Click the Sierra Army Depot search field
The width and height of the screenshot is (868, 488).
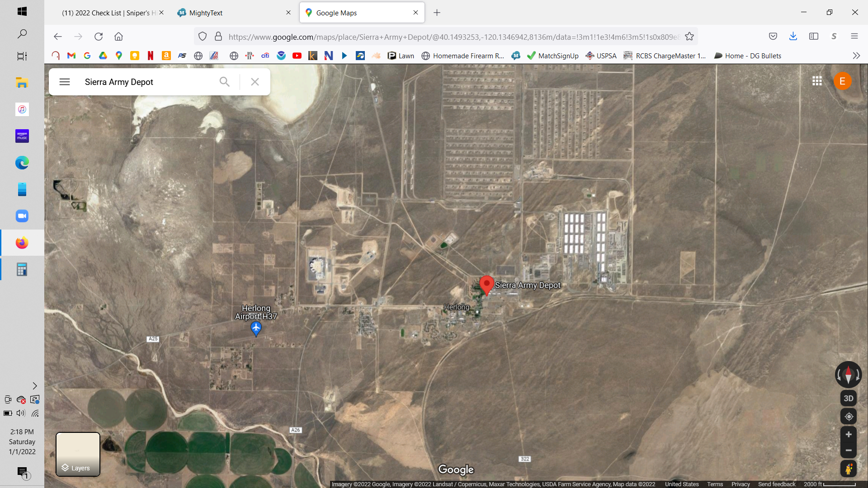tap(145, 82)
